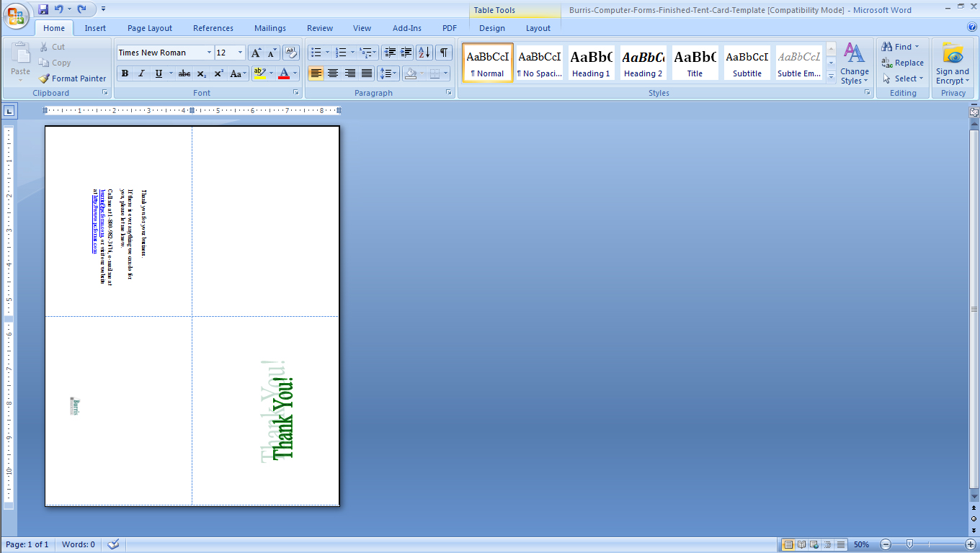Undo the last action

(59, 9)
